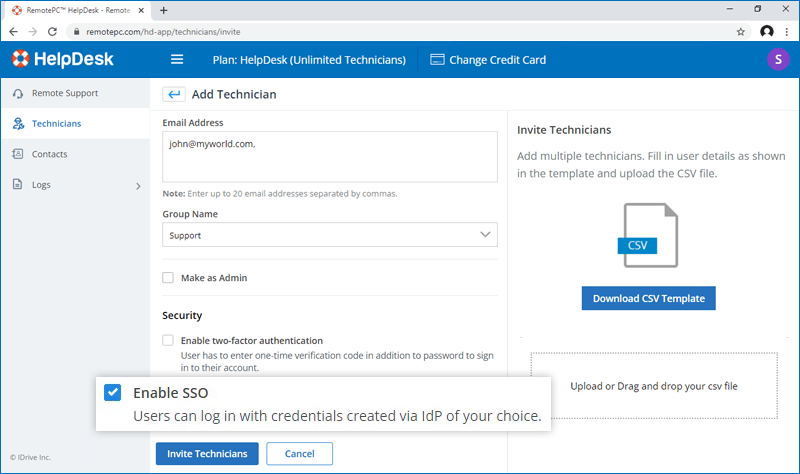800x474 pixels.
Task: Click the Change Credit Card icon
Action: [437, 60]
